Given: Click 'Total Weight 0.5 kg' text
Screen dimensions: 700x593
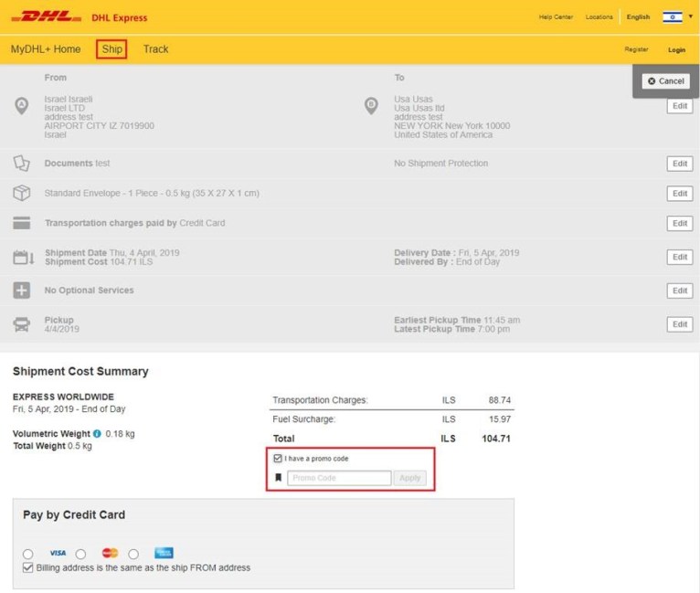Looking at the screenshot, I should (52, 446).
